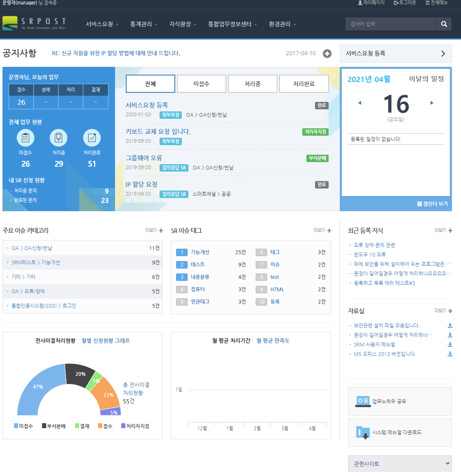Open the 캘린더 보기 link

432,204
